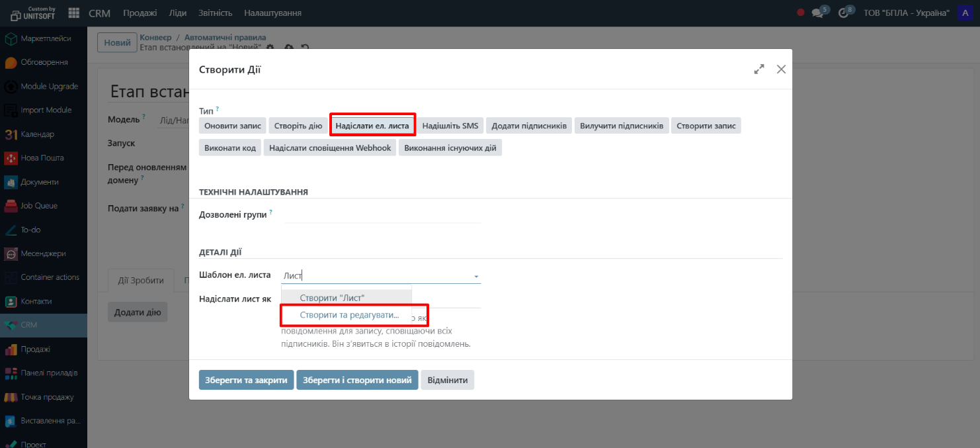Open the apps grid menu icon

point(73,13)
